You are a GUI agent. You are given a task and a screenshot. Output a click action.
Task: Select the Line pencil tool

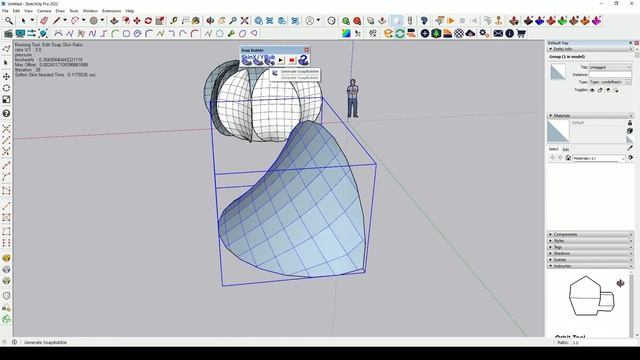56,21
